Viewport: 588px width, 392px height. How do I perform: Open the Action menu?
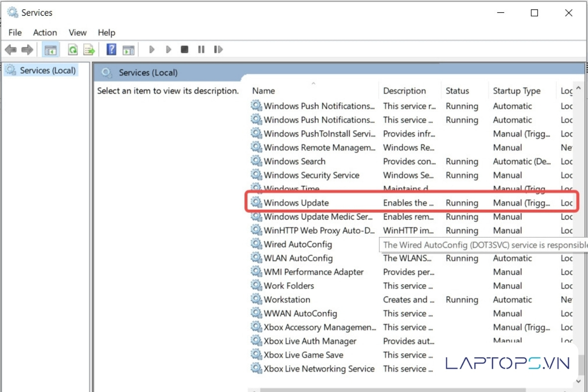45,32
